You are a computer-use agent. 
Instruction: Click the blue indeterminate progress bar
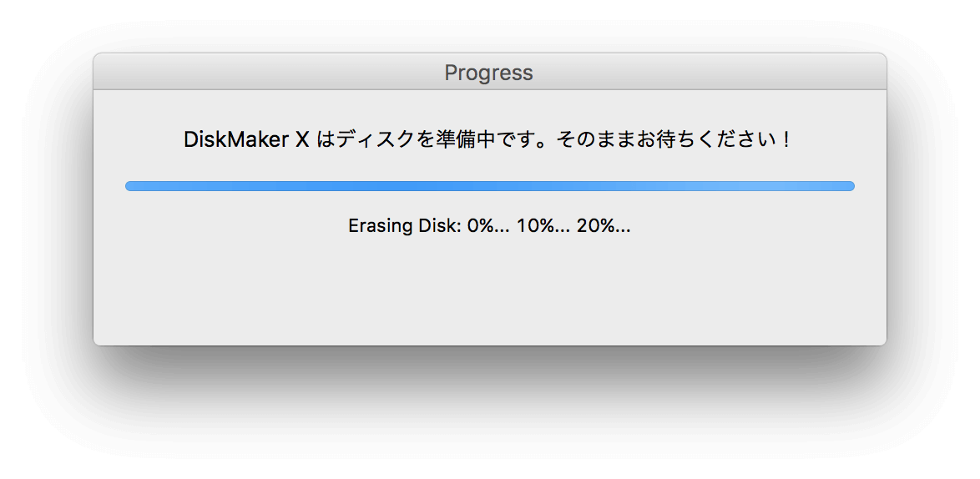coord(489,186)
